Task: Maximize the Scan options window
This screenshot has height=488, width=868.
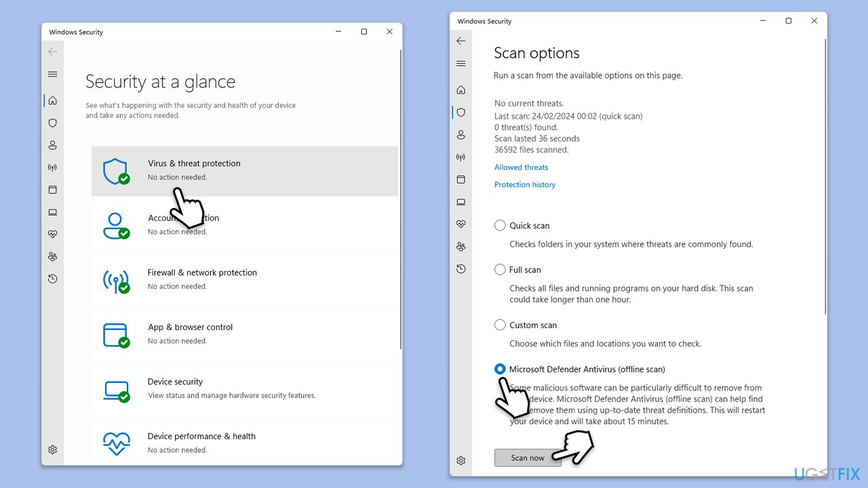Action: pyautogui.click(x=789, y=21)
